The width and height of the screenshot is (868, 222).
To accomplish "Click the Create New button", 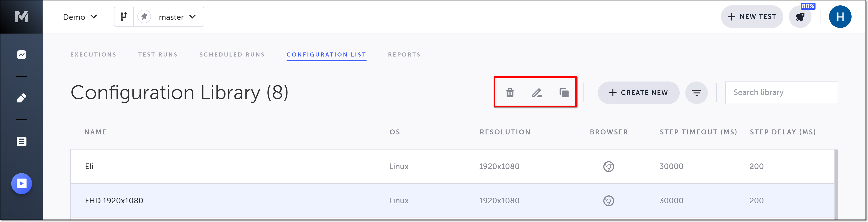I will pos(638,93).
